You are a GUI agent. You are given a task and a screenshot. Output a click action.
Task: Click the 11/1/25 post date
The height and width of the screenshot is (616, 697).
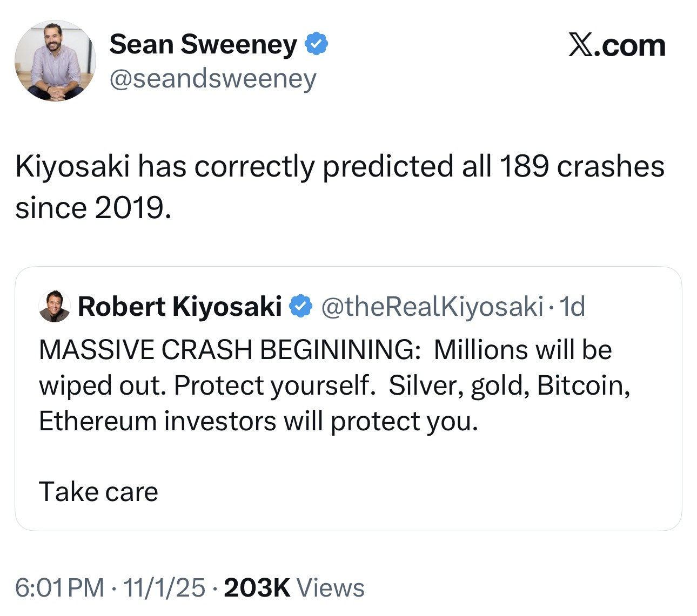pos(164,587)
